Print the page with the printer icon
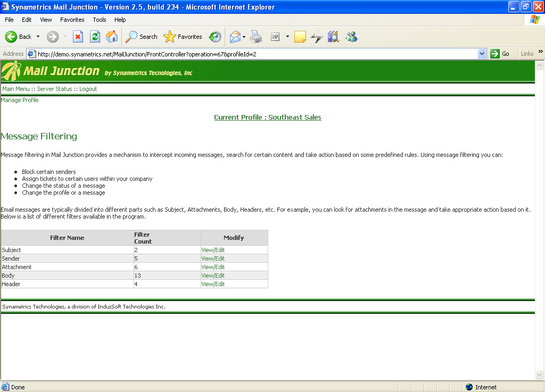This screenshot has width=545, height=392. point(256,37)
